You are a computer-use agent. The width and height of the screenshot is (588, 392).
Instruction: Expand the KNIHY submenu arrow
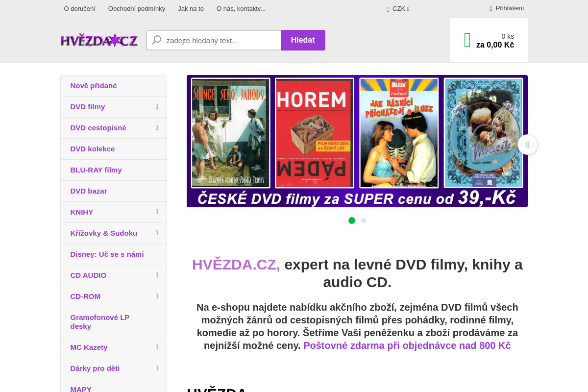(x=157, y=212)
